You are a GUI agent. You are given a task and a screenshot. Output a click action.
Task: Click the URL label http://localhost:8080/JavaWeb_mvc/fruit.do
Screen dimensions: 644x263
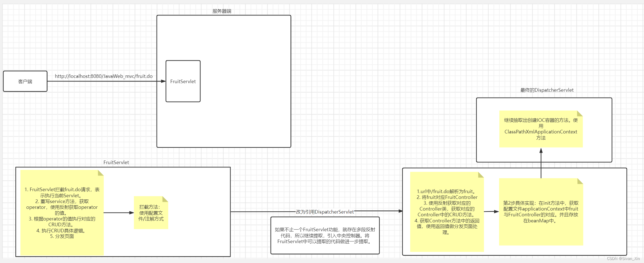click(104, 76)
